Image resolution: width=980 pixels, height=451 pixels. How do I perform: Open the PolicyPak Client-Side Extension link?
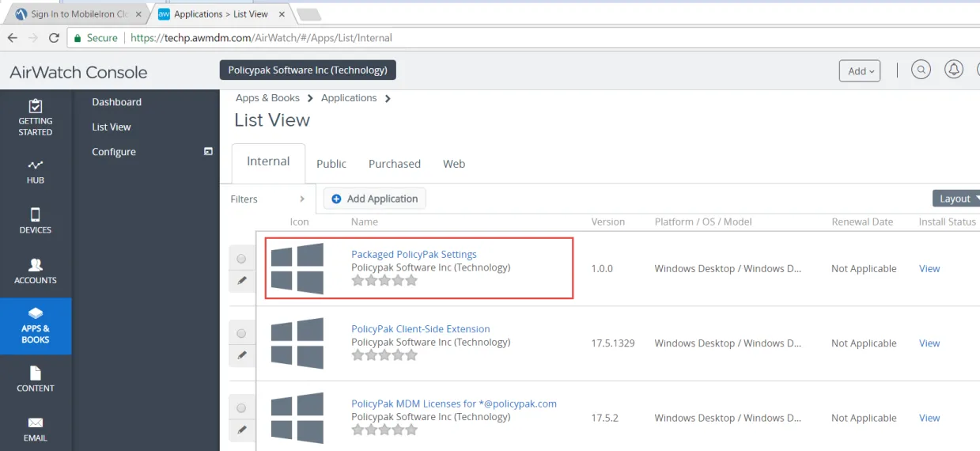pyautogui.click(x=421, y=329)
